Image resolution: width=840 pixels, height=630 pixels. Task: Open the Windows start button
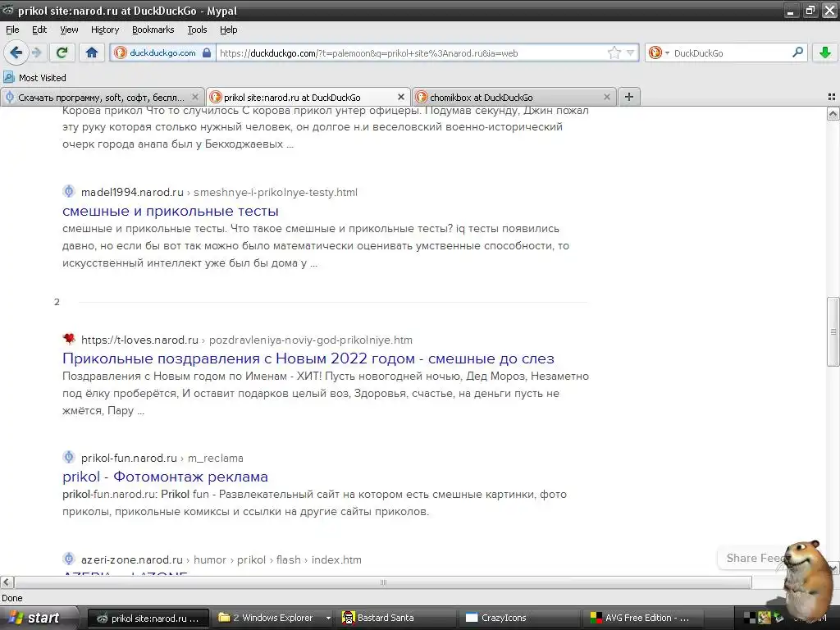(x=39, y=618)
